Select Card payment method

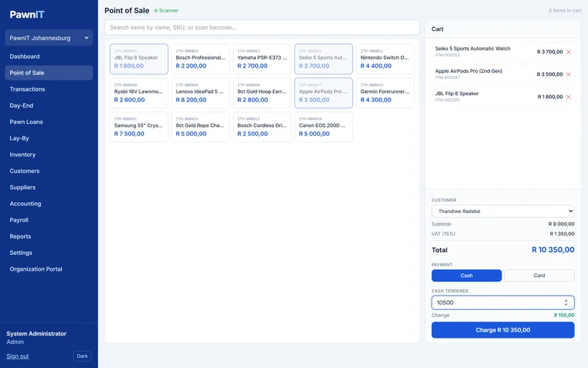(x=539, y=275)
